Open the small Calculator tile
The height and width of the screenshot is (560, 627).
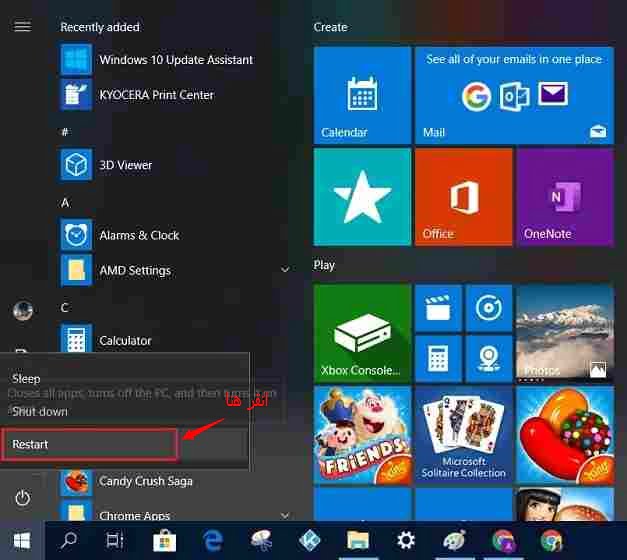438,358
